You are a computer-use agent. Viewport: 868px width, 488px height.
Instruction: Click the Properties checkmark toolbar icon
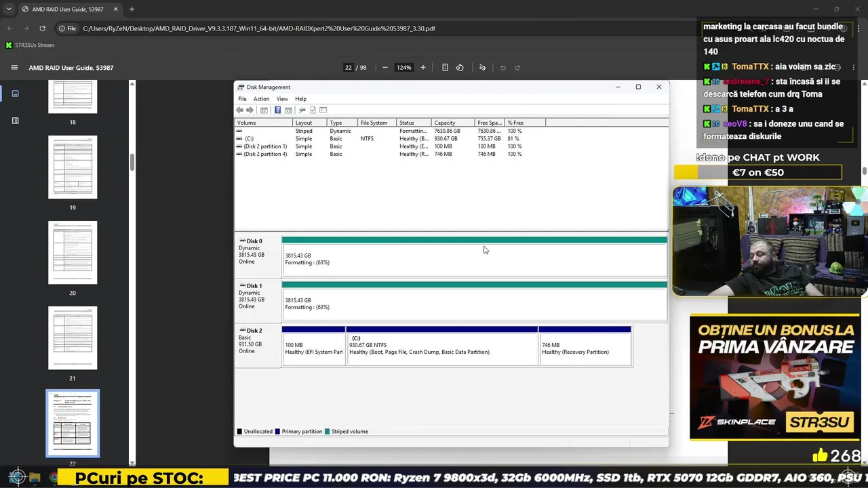click(x=313, y=110)
